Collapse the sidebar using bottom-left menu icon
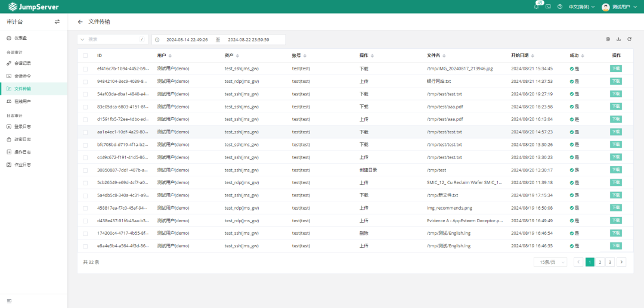The width and height of the screenshot is (644, 308). (x=9, y=301)
